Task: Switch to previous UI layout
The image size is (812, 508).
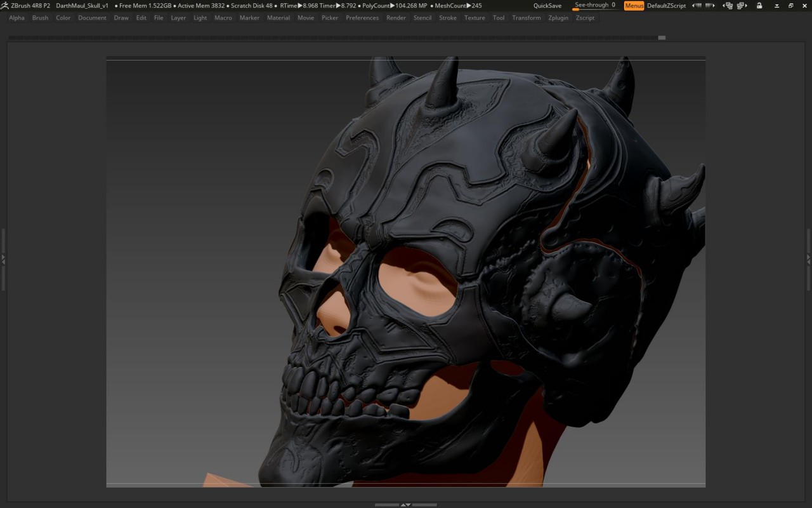Action: [x=728, y=6]
